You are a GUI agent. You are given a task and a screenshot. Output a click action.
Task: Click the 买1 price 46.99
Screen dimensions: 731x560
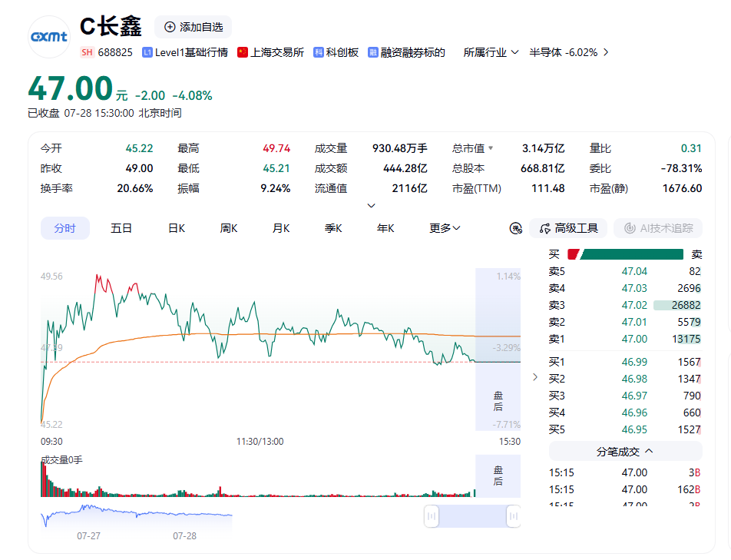634,362
